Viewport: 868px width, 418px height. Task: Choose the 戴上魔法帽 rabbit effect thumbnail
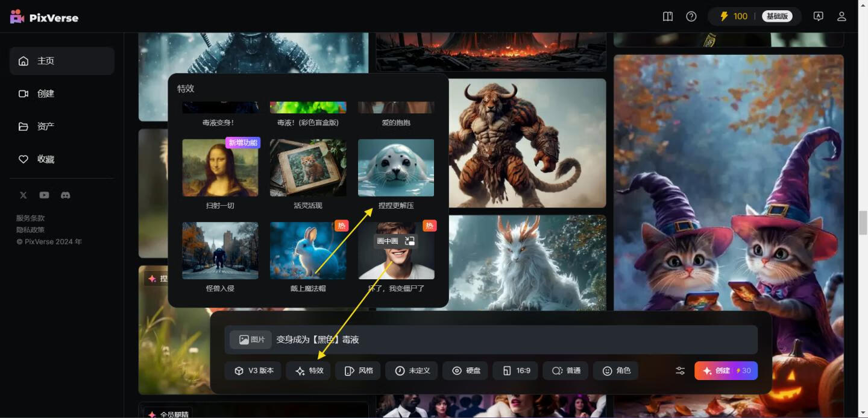click(308, 250)
